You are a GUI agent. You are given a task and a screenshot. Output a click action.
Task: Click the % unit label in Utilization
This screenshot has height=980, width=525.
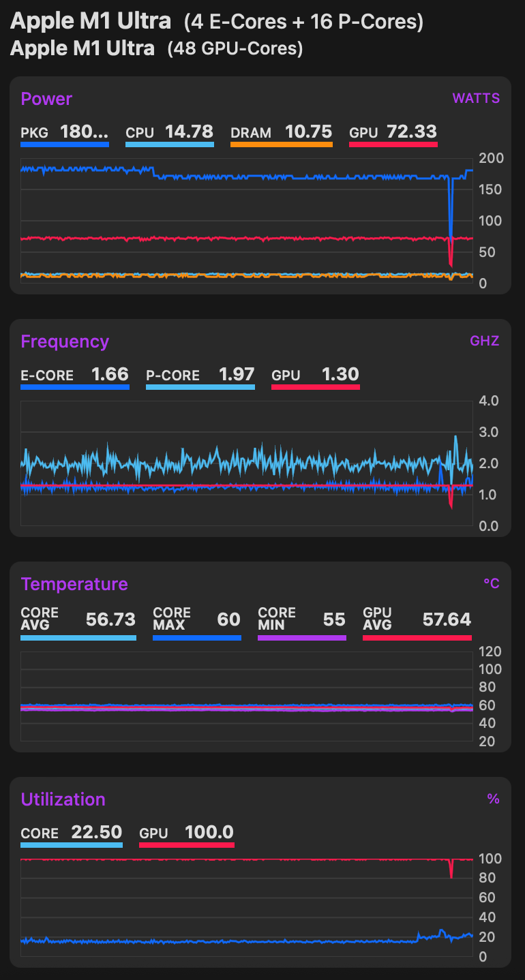click(x=494, y=799)
